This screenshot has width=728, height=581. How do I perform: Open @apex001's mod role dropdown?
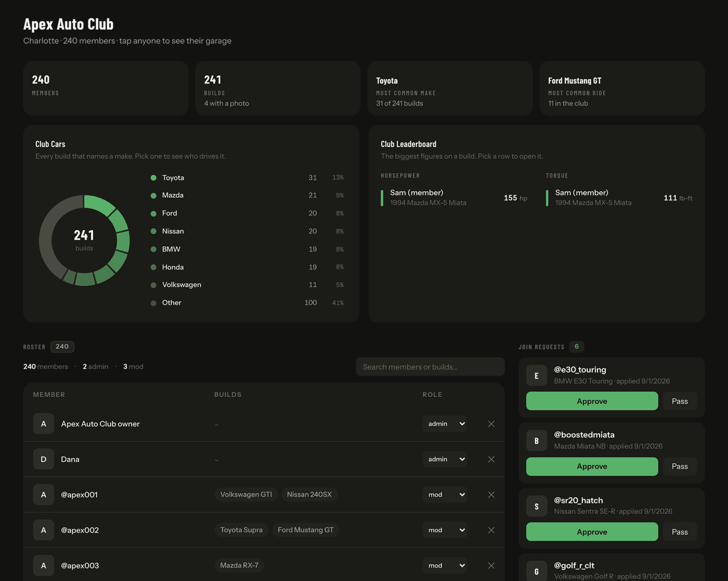[445, 494]
